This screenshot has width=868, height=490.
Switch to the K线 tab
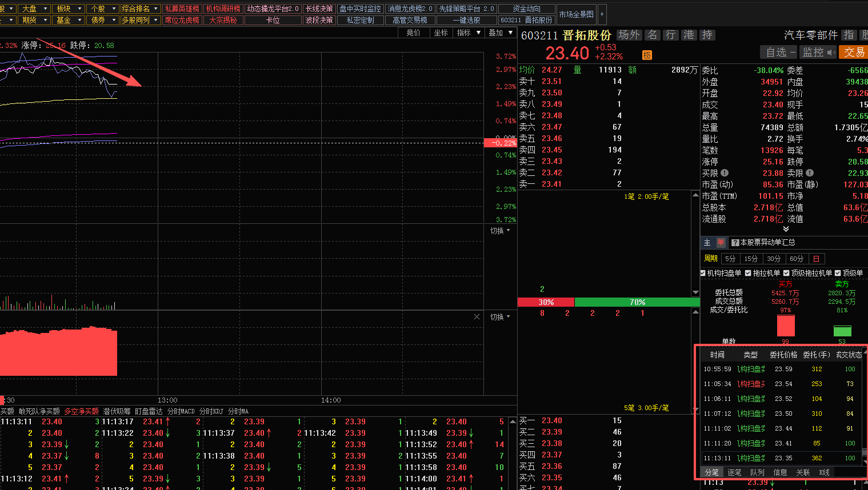825,472
